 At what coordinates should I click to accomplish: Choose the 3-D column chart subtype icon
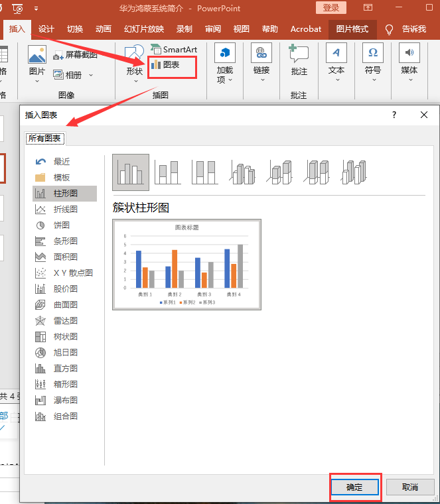click(355, 172)
